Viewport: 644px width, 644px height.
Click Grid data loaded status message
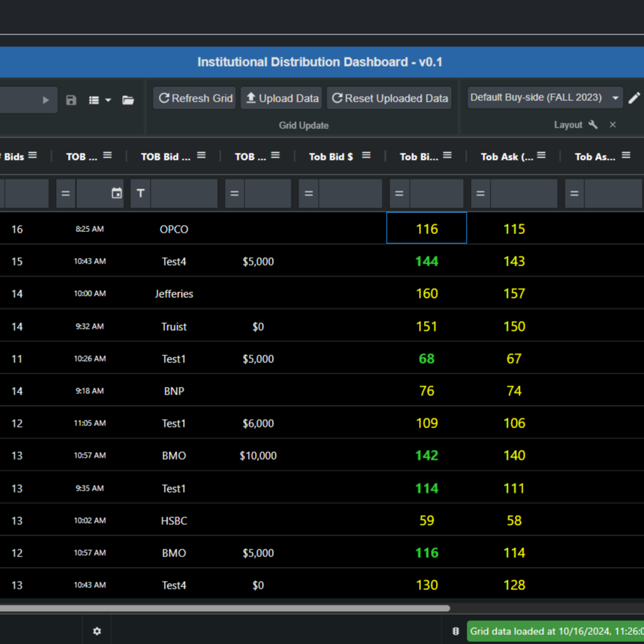555,631
